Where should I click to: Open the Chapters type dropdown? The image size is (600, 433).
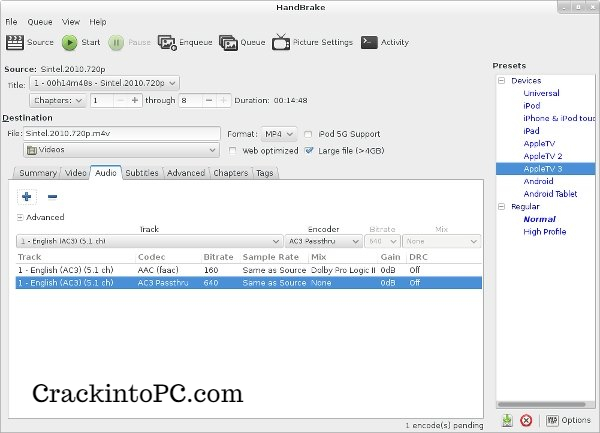pos(57,101)
